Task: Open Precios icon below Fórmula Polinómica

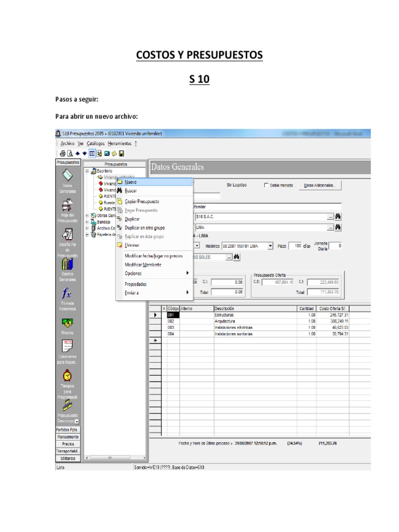Action: point(67,326)
